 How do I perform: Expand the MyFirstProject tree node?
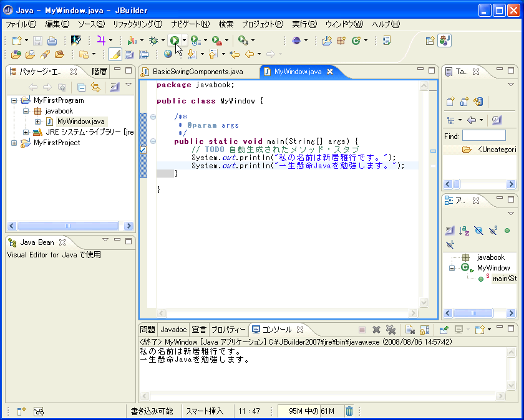coord(14,143)
